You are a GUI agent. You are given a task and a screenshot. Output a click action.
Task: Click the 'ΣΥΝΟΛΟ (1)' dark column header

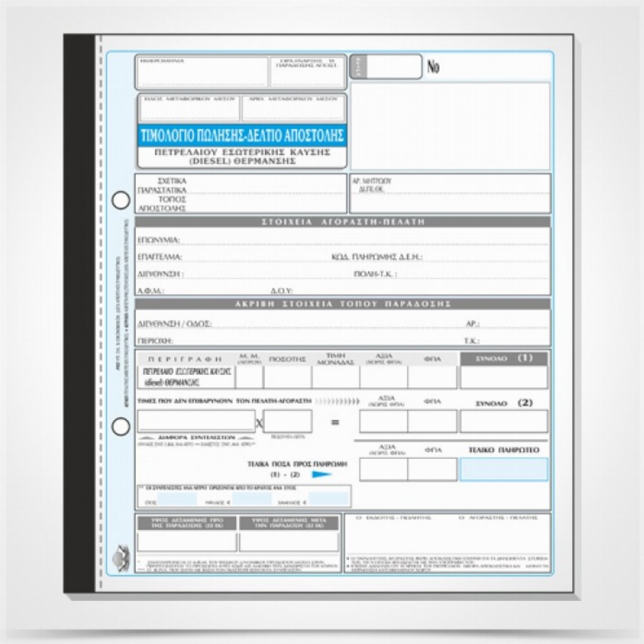[504, 358]
